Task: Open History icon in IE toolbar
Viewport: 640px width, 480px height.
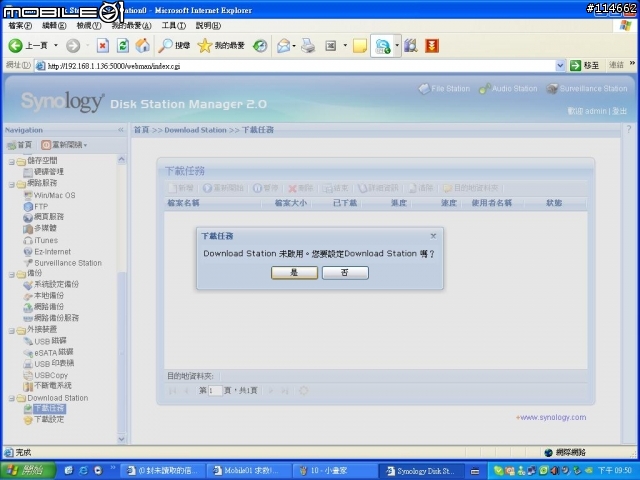Action: click(260, 45)
